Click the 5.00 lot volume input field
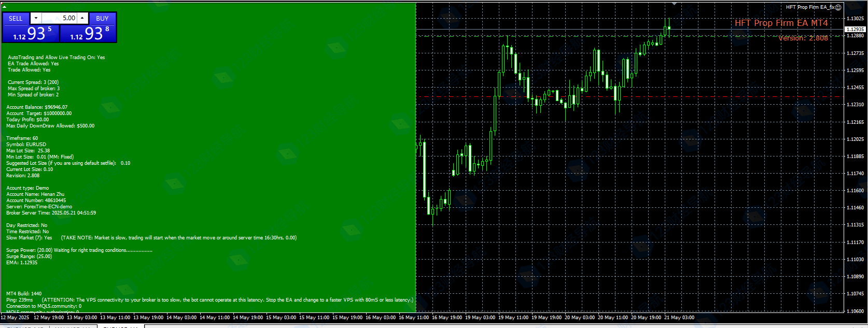 pos(60,18)
